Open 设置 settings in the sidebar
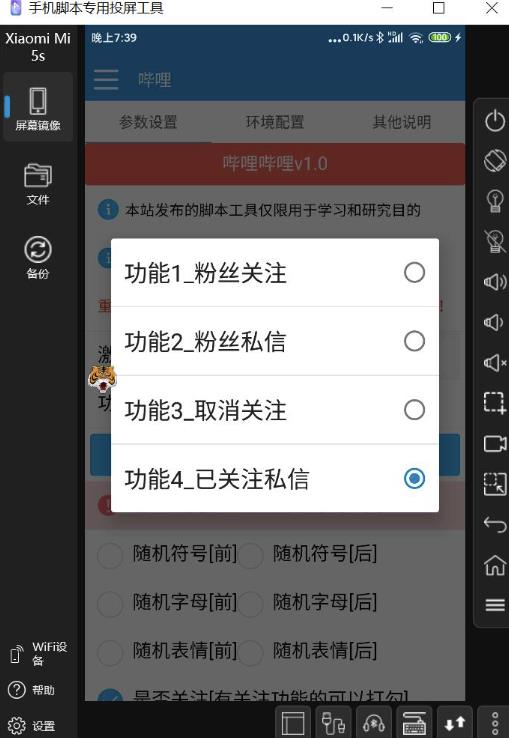This screenshot has height=738, width=509. click(32, 726)
